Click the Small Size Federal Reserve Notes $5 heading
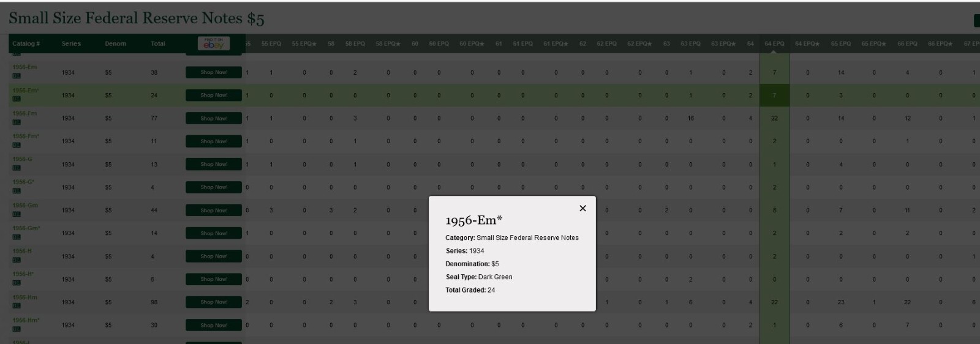 (x=137, y=18)
